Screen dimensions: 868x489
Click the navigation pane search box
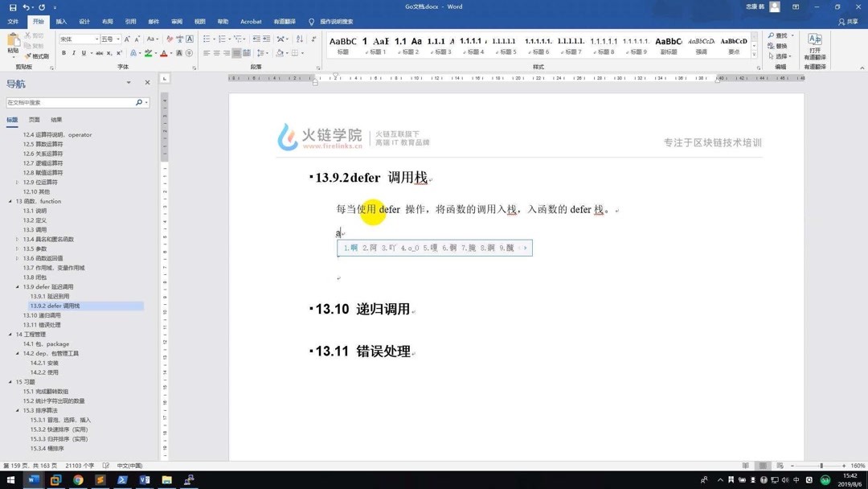click(72, 103)
